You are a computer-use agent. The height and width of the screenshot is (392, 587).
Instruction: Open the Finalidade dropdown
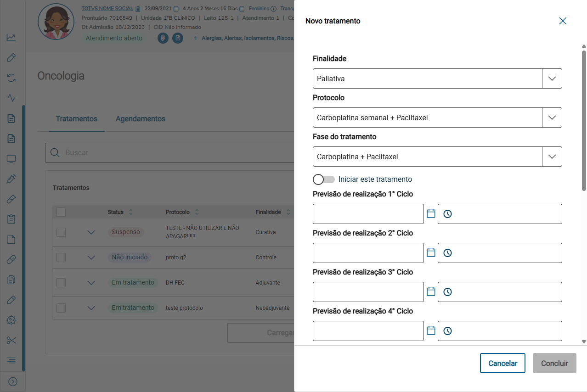[552, 78]
